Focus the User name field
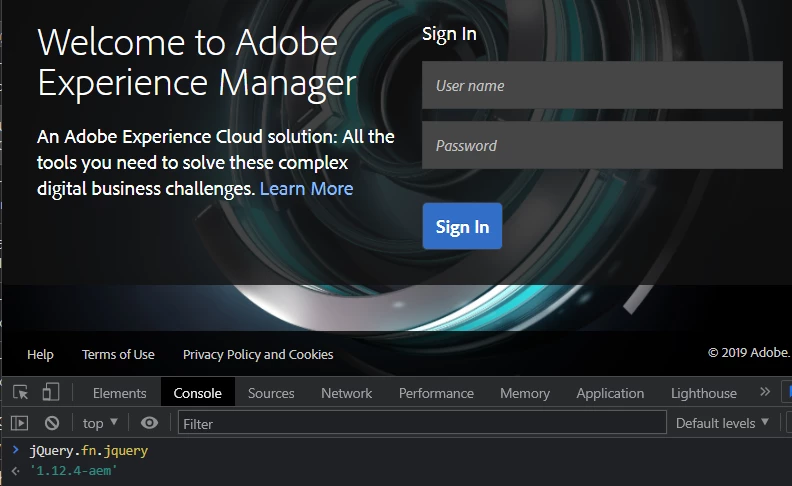Screen dimensions: 792x486 point(602,85)
